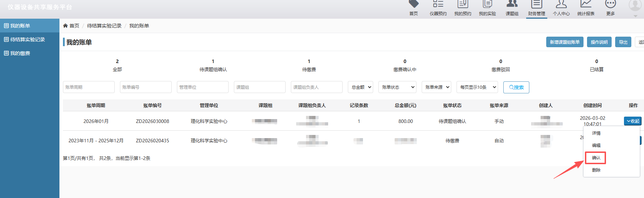The image size is (644, 198).
Task: Choose 删除 from the action menu
Action: pyautogui.click(x=596, y=170)
